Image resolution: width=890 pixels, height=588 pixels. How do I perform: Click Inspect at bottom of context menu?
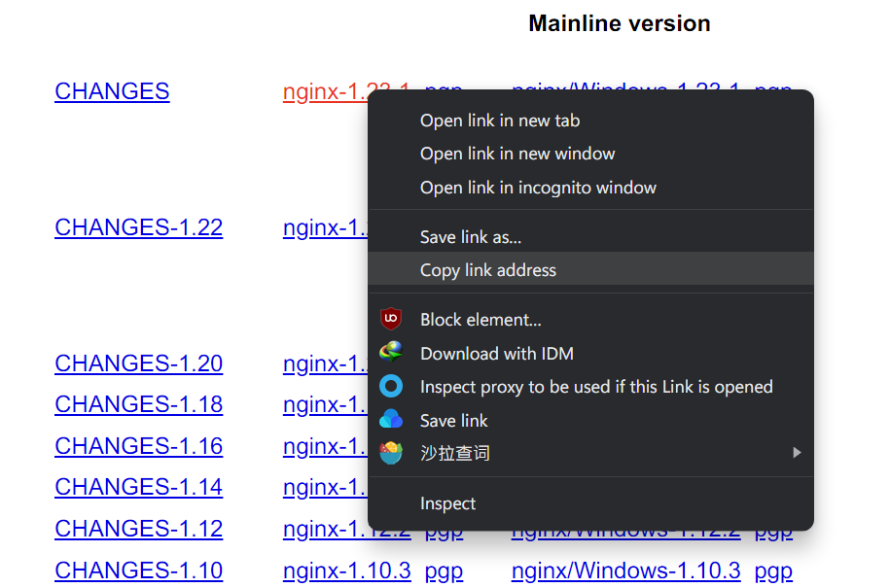tap(447, 503)
